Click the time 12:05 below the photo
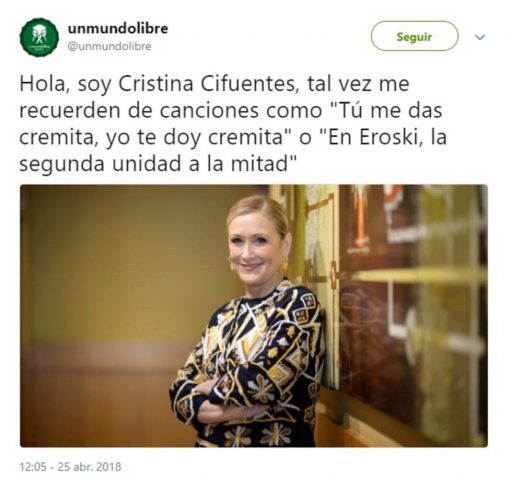This screenshot has height=480, width=512. [x=33, y=466]
